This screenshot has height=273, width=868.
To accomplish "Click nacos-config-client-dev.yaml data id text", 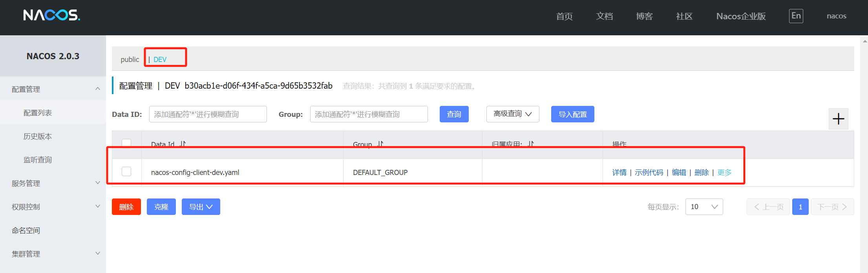I will point(195,172).
